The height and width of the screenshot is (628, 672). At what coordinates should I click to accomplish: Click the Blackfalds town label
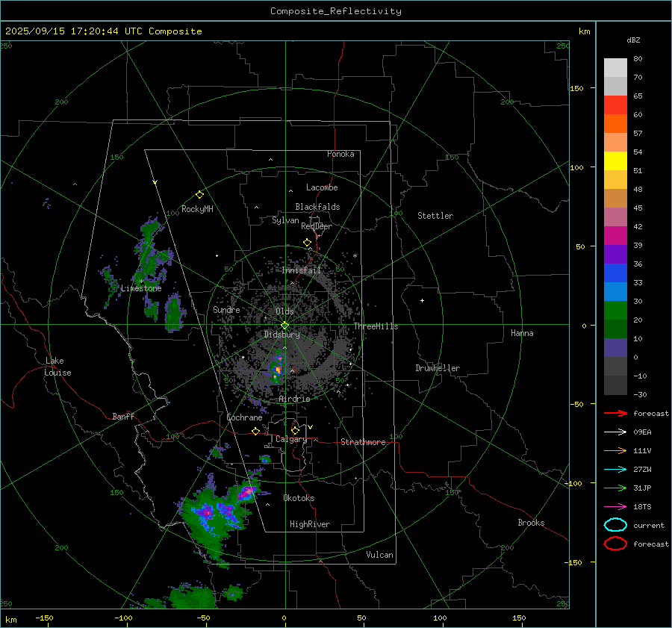pos(317,207)
